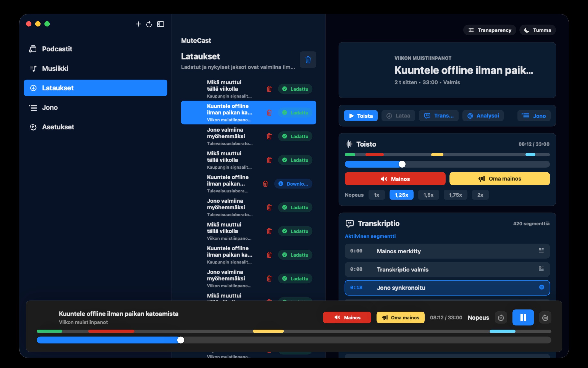Select the 1,25x speed option

tap(401, 195)
